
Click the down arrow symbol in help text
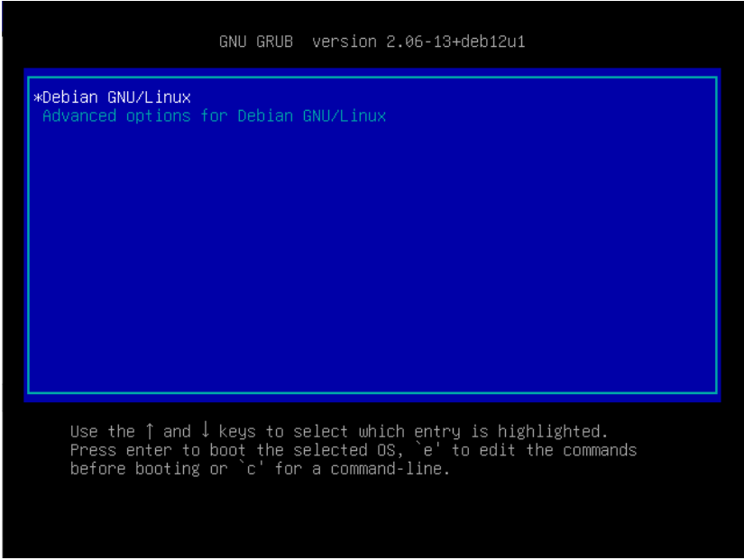click(206, 430)
